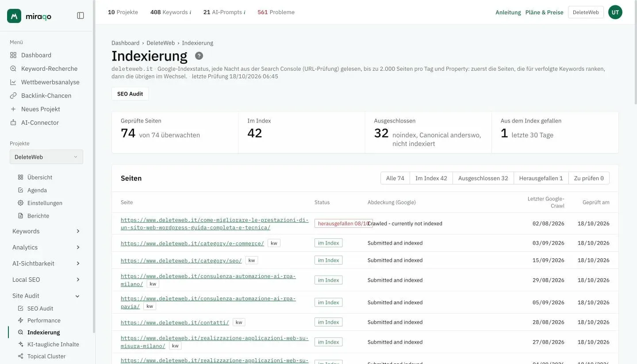Click the Wettbewerbsanalyse chart icon
Screen dimensions: 637x364
(13, 82)
